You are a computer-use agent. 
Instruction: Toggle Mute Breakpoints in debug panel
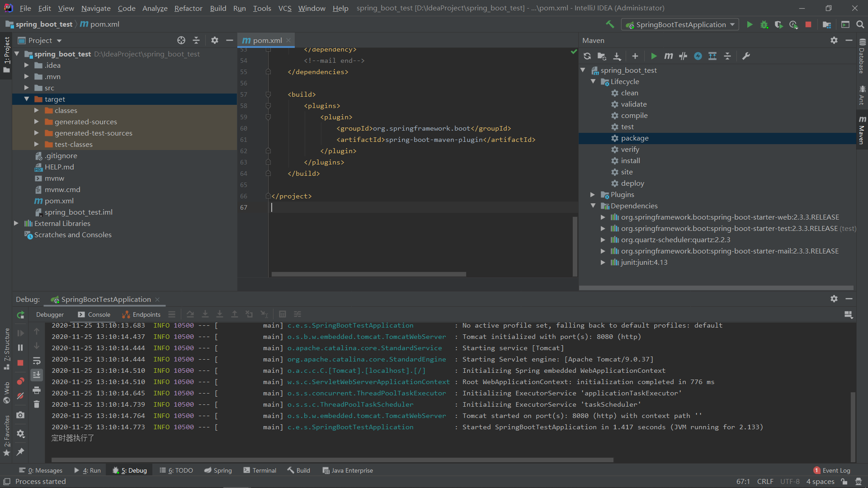(20, 396)
